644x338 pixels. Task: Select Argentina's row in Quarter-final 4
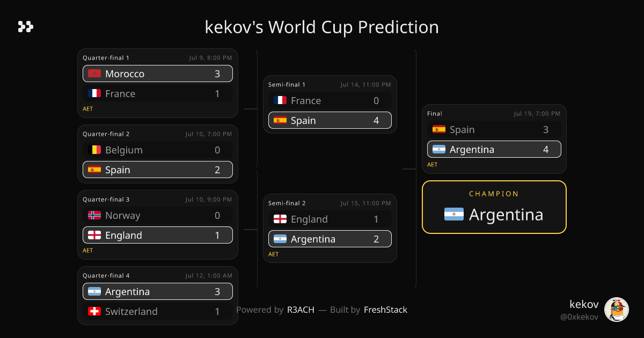click(x=158, y=291)
